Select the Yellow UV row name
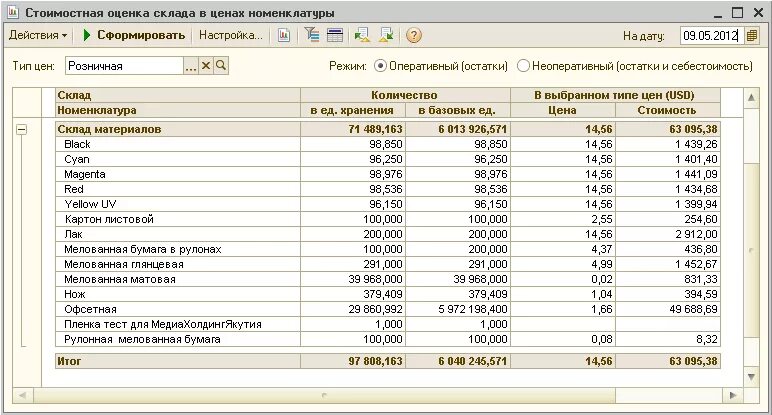 click(90, 204)
